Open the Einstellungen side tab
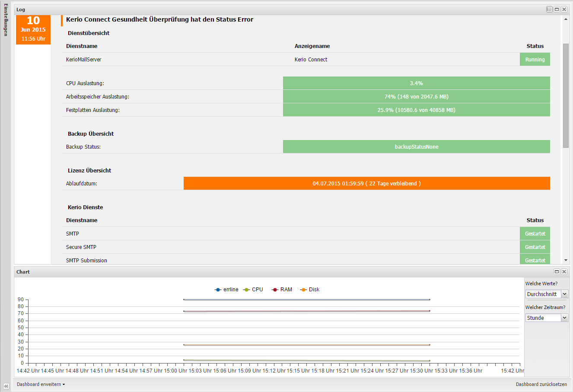 [6, 20]
